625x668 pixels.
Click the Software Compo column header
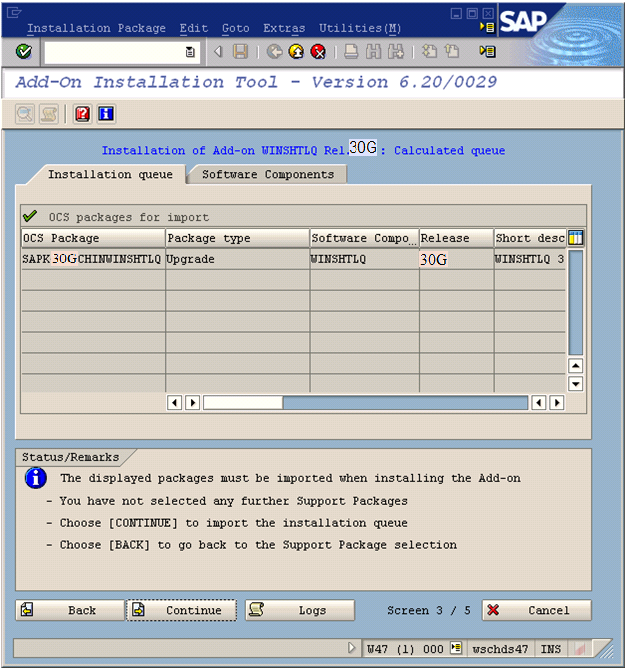[364, 238]
